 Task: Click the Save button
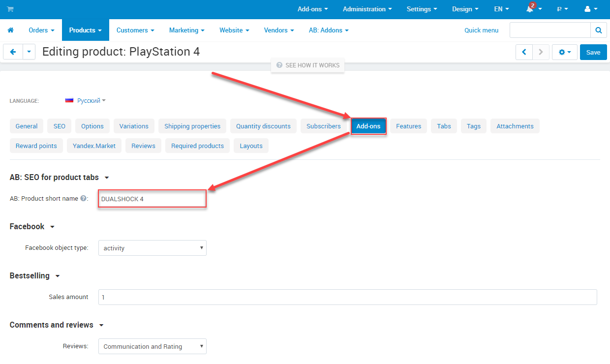click(593, 52)
